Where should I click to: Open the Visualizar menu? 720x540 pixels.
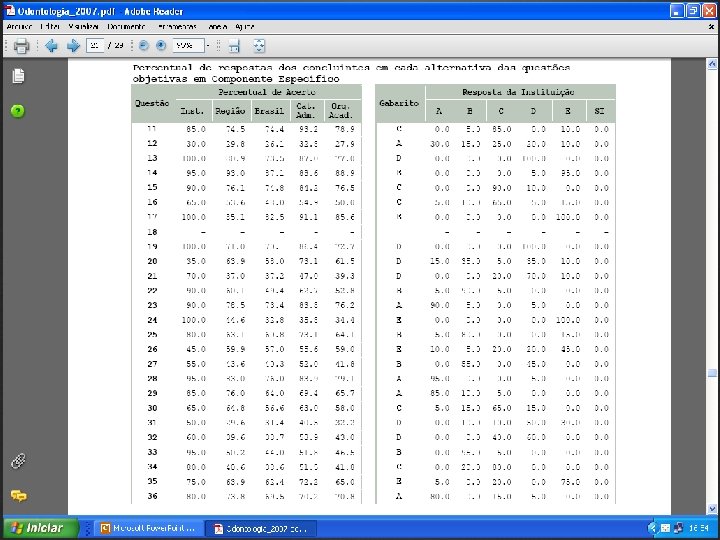(x=84, y=27)
